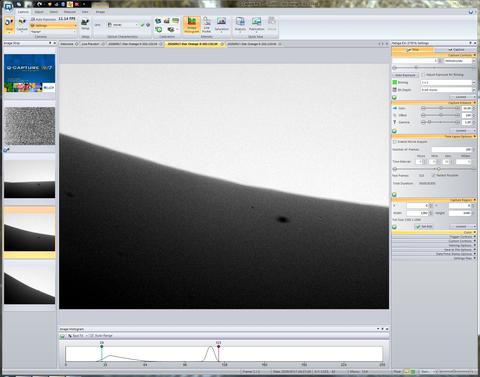Select the last thumbnail in image strip
The image size is (480, 377).
click(x=30, y=284)
